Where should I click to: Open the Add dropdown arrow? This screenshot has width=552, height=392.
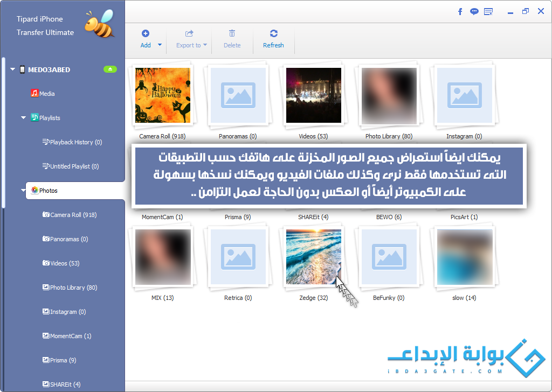[160, 45]
